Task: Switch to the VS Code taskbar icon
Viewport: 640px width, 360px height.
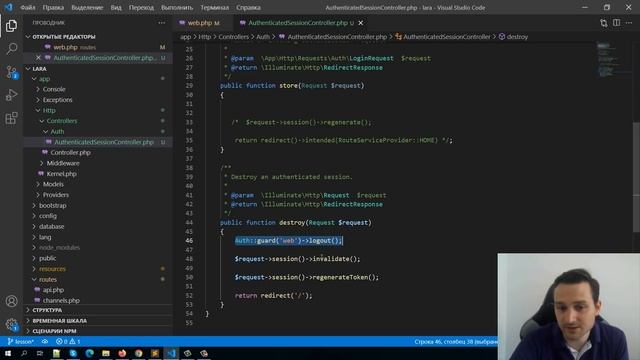Action: [171, 353]
